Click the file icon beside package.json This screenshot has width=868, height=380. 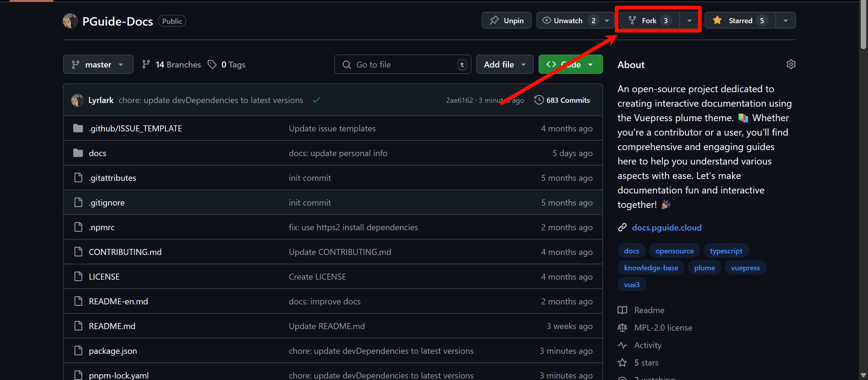click(x=78, y=350)
